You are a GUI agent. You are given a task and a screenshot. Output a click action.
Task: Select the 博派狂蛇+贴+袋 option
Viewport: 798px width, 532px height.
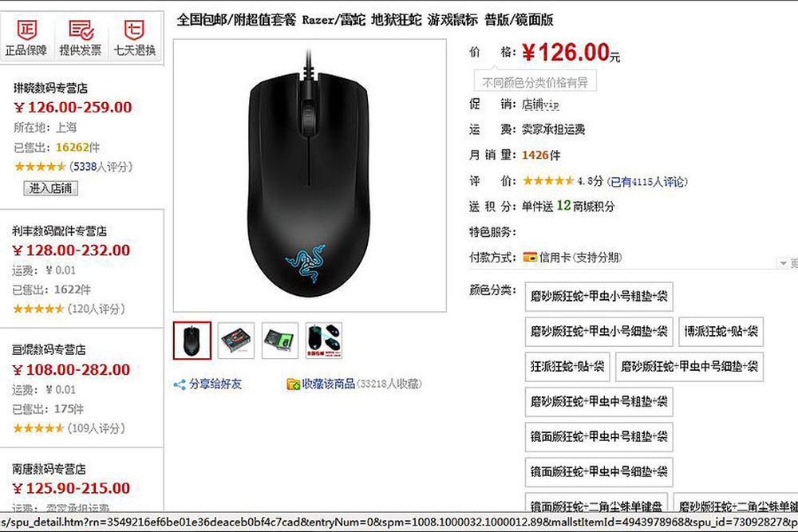(x=721, y=332)
